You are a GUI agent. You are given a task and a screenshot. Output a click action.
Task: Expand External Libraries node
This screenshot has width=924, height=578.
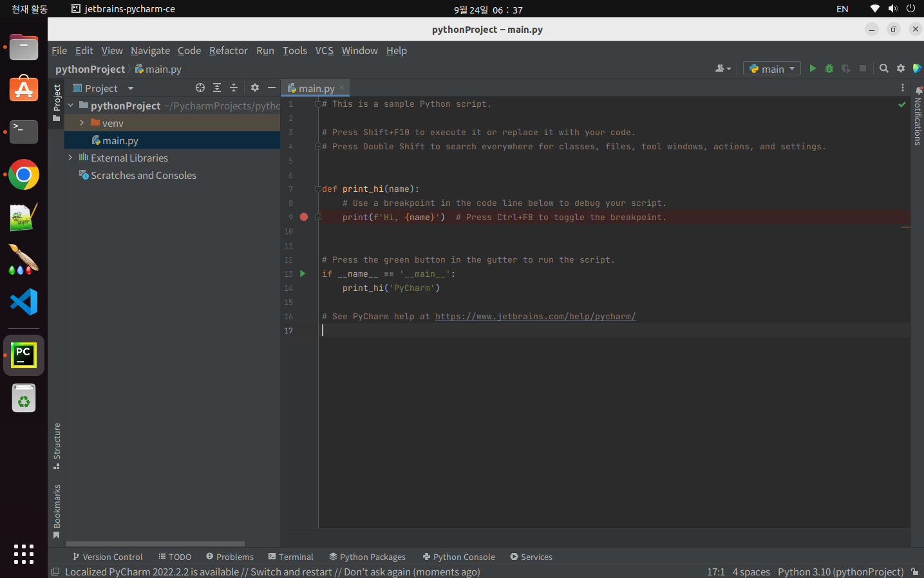[70, 157]
